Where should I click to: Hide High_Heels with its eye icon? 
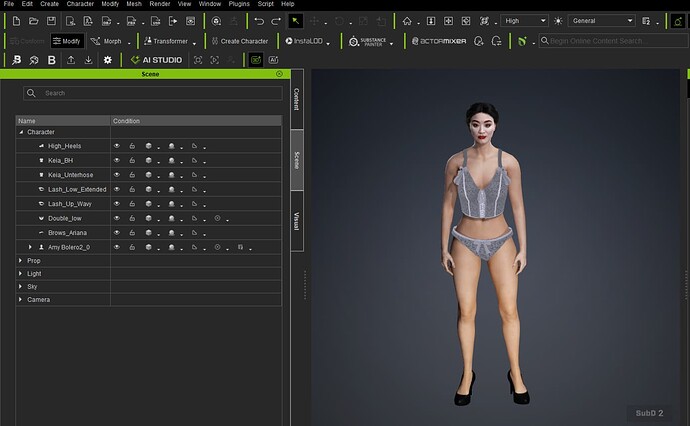point(117,146)
